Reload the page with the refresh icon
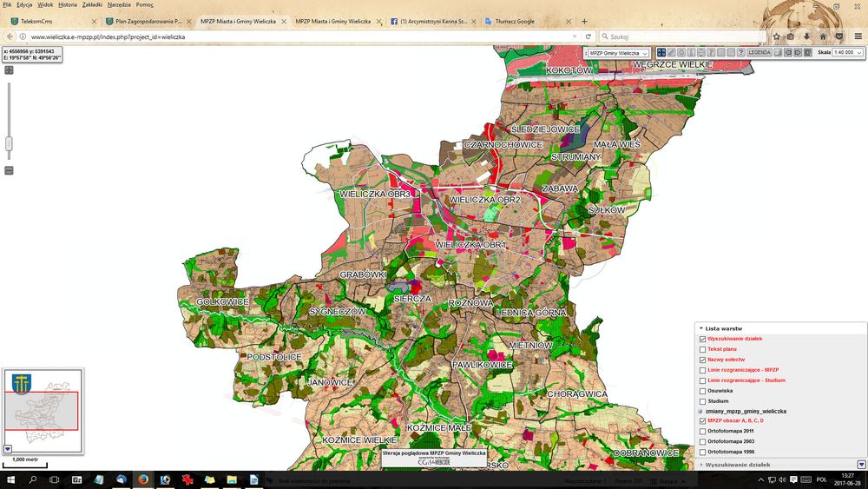This screenshot has height=489, width=868. [x=588, y=36]
